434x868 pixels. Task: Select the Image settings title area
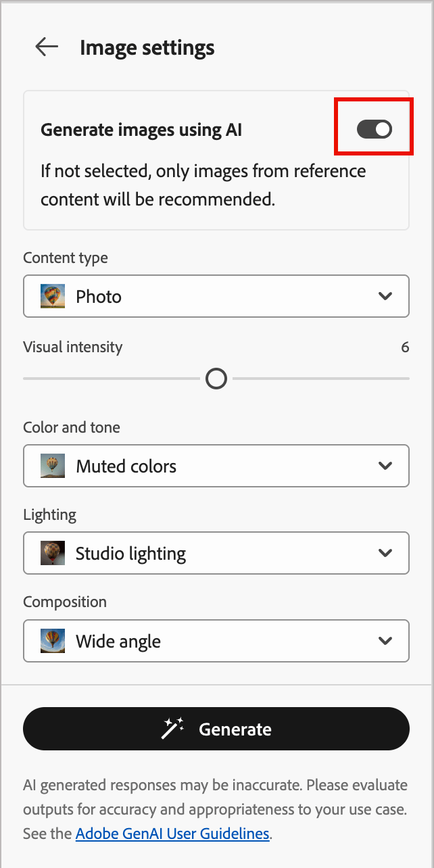tap(147, 47)
